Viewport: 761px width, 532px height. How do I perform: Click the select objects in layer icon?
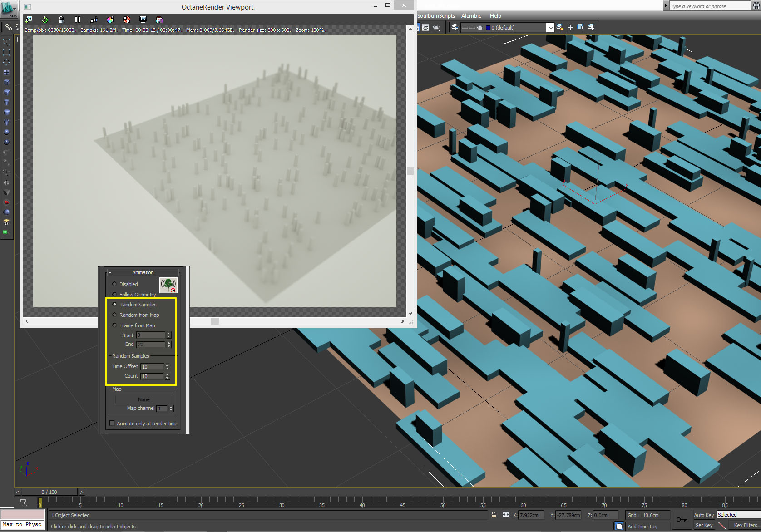point(581,28)
